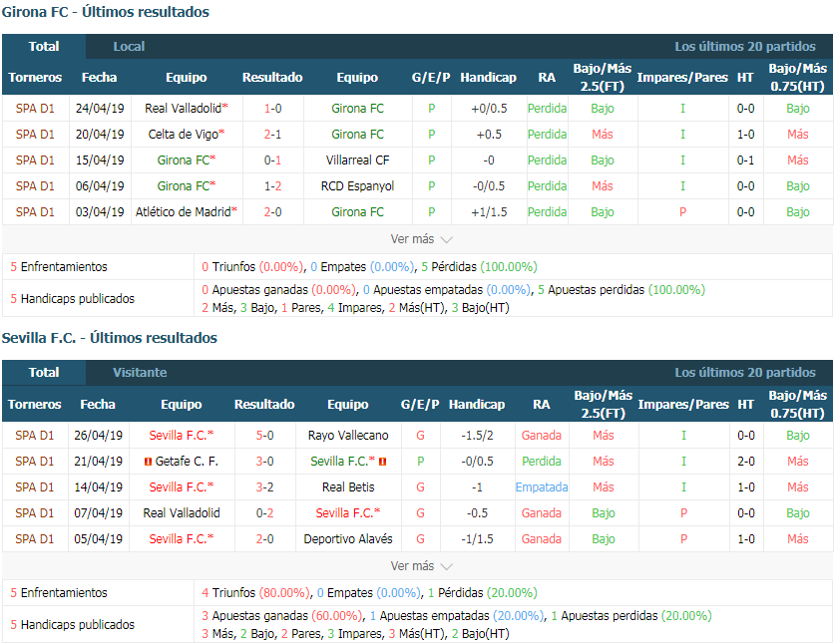The width and height of the screenshot is (834, 644).
Task: Click red card icon left of Getafe C. F.
Action: [149, 462]
